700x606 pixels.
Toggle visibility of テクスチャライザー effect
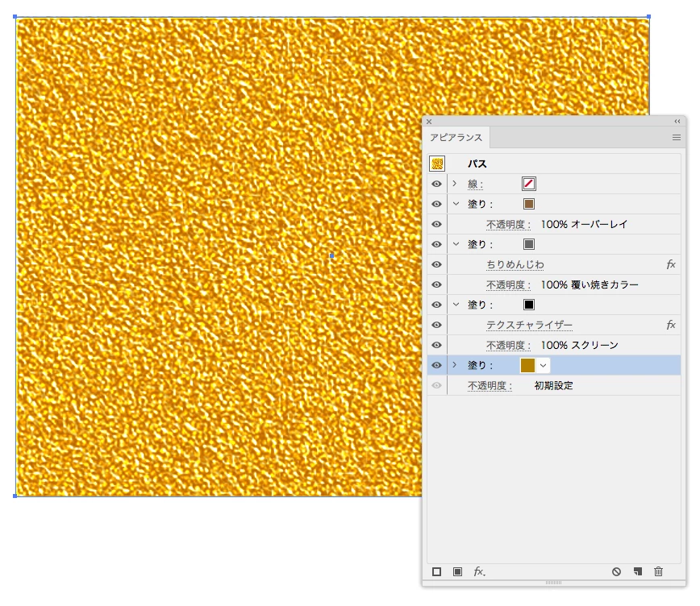(x=436, y=325)
